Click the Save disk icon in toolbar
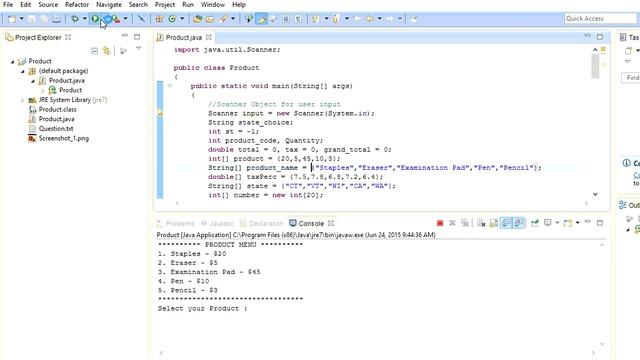 point(32,19)
